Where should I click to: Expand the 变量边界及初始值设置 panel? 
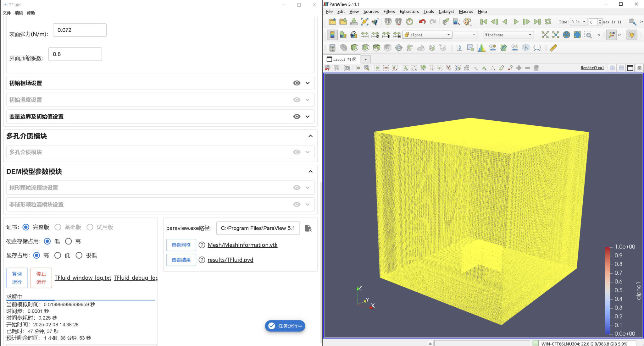tap(308, 117)
